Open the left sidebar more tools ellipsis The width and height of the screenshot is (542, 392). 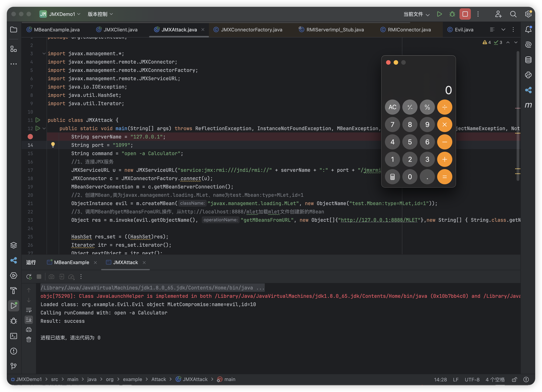pyautogui.click(x=14, y=64)
